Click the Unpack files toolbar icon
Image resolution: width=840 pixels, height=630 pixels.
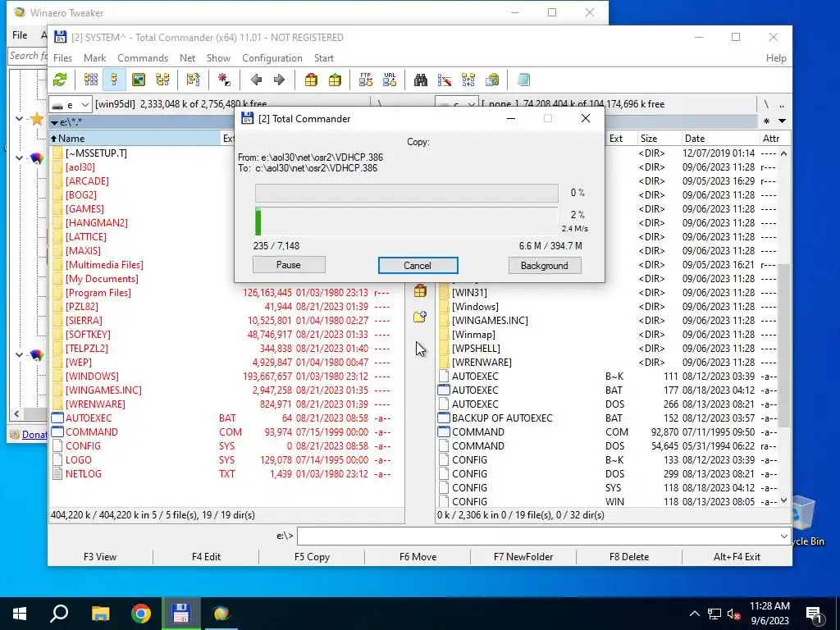(335, 80)
